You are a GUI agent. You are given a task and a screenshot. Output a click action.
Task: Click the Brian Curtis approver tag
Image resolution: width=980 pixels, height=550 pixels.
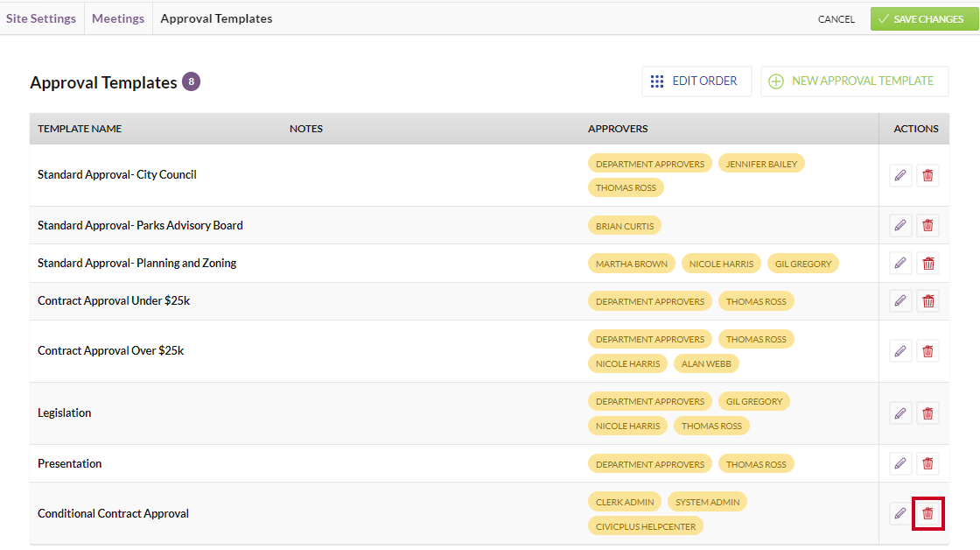pyautogui.click(x=625, y=227)
